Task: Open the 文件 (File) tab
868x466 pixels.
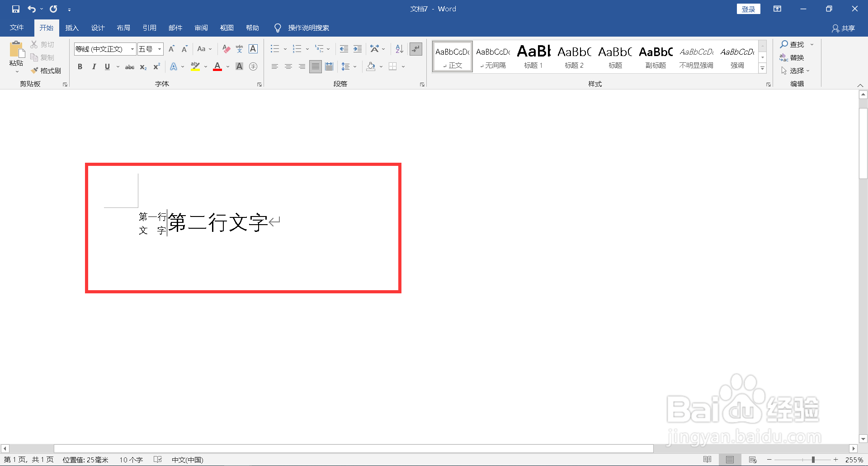Action: [x=17, y=28]
